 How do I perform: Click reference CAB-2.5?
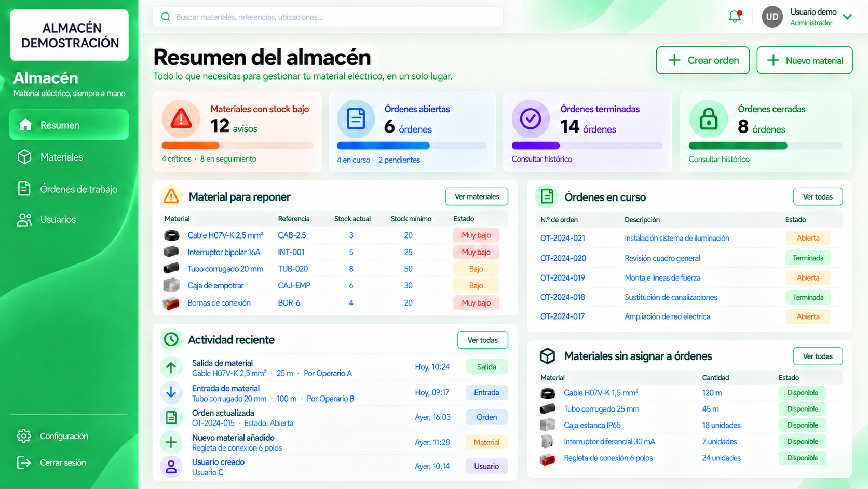[292, 235]
